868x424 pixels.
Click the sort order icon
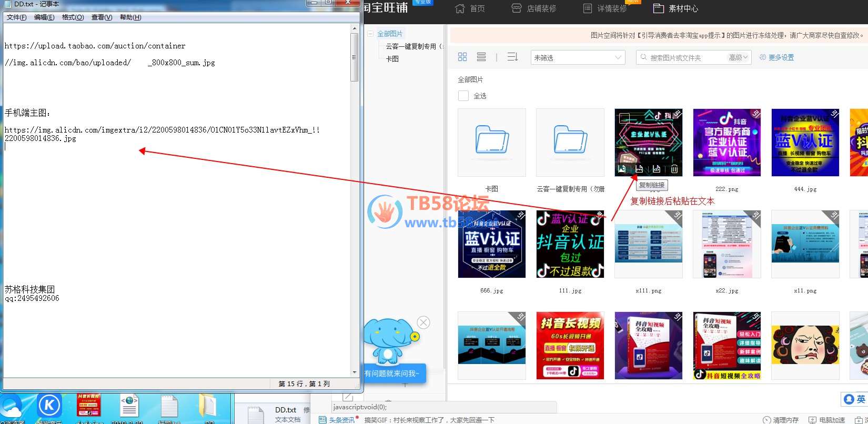512,57
